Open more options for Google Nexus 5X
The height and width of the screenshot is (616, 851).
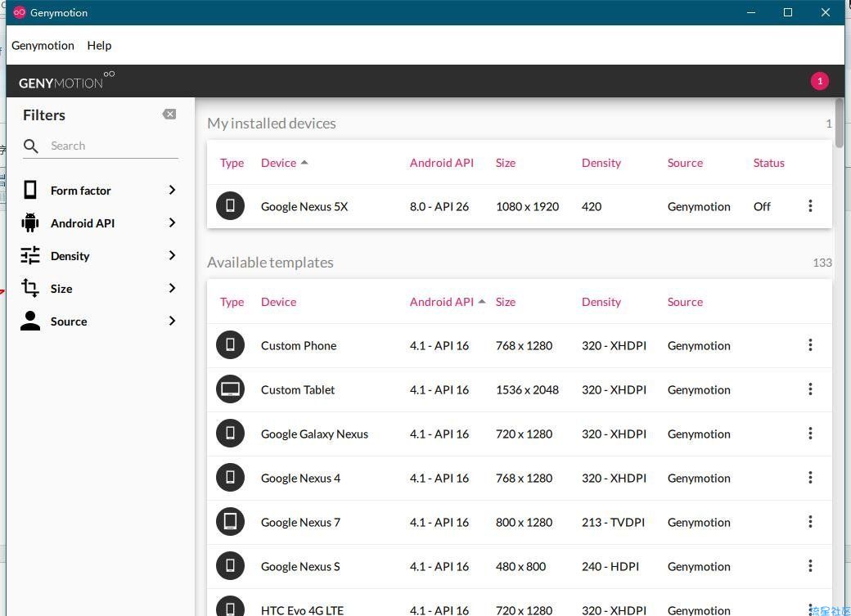810,205
